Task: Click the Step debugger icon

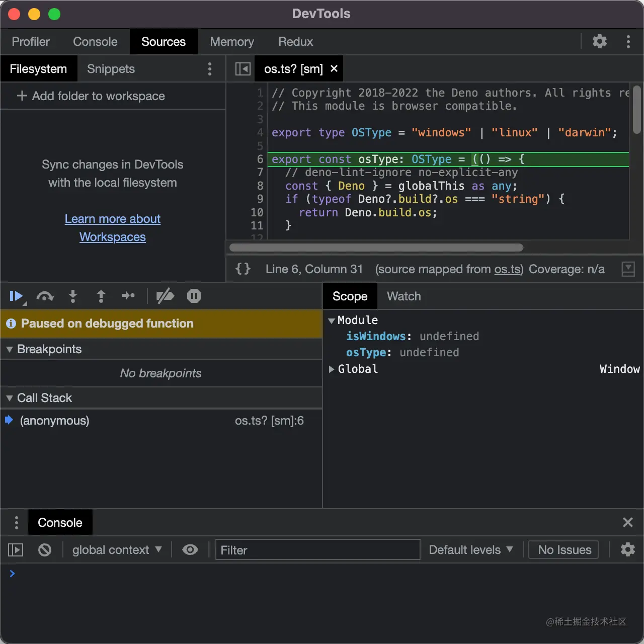Action: (x=128, y=296)
